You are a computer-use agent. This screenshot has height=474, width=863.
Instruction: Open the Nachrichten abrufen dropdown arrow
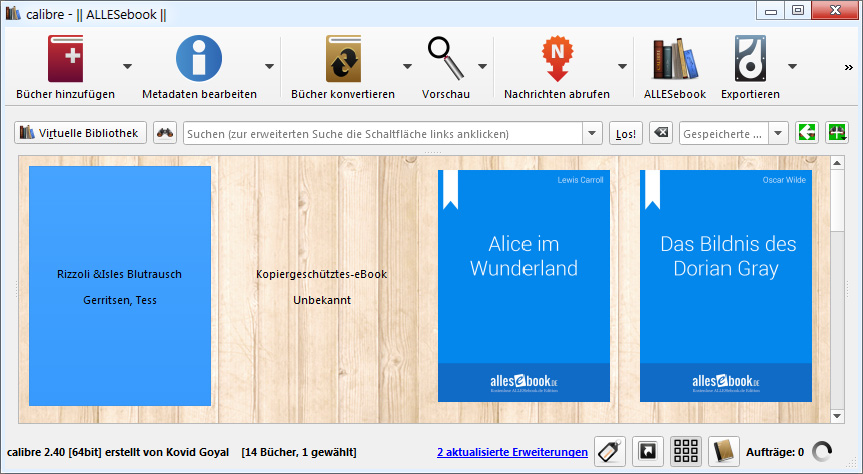(x=622, y=66)
